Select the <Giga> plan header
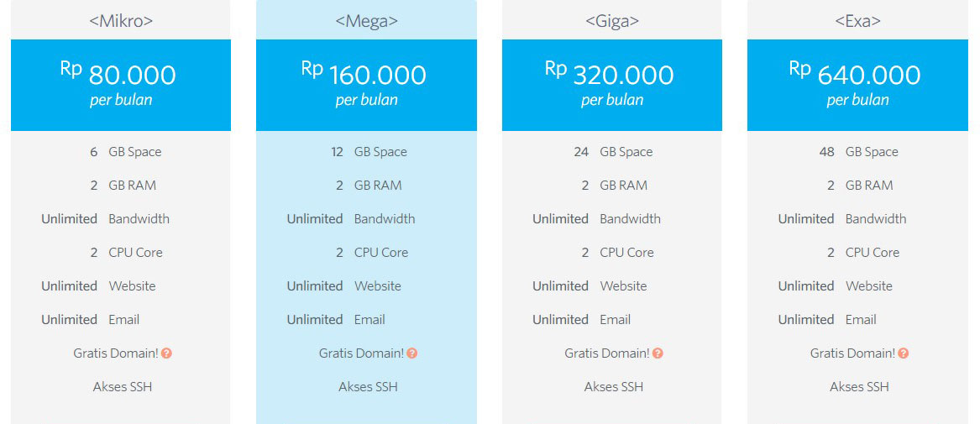This screenshot has height=424, width=980. [612, 20]
